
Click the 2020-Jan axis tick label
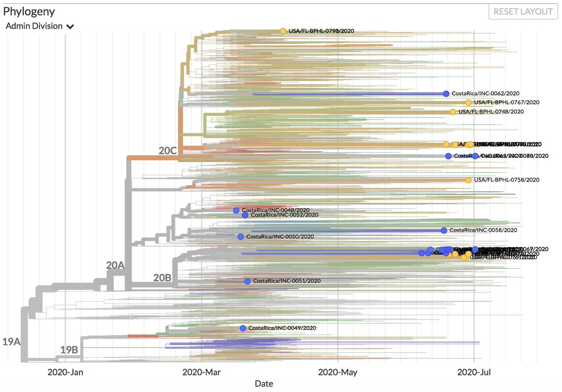tap(65, 373)
